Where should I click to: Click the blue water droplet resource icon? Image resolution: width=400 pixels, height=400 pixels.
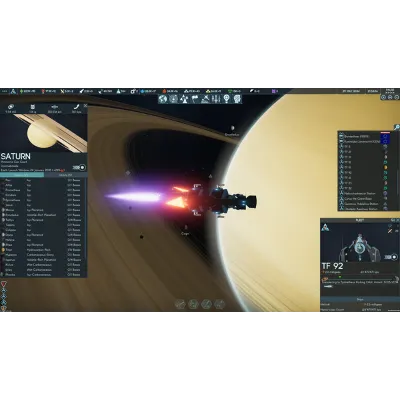coord(142,91)
